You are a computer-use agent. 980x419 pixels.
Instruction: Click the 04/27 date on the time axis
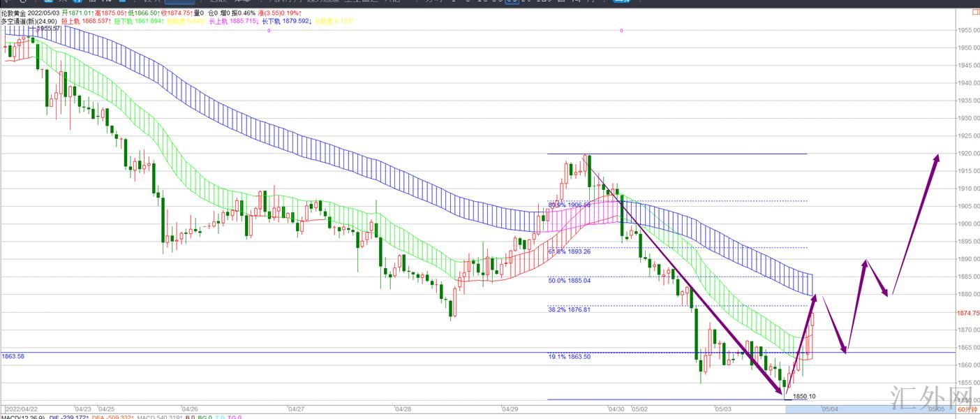point(296,409)
